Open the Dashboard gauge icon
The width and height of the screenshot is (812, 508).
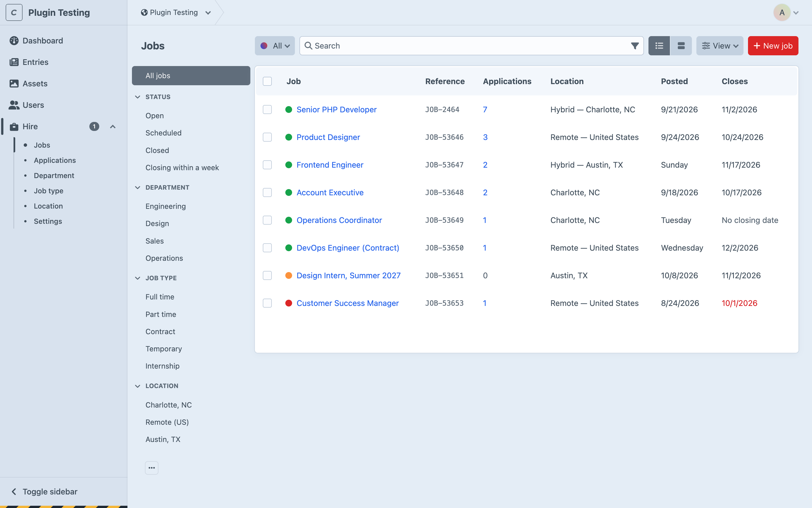(x=14, y=41)
